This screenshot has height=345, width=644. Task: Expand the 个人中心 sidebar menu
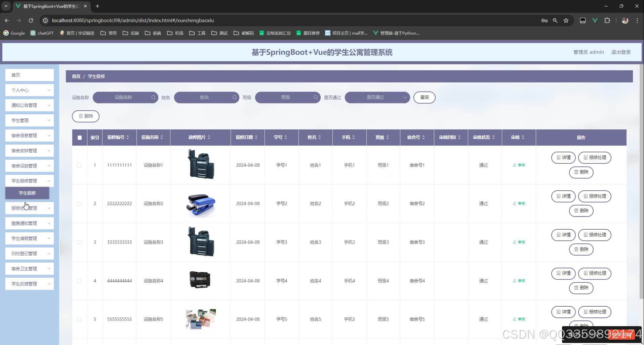click(30, 90)
